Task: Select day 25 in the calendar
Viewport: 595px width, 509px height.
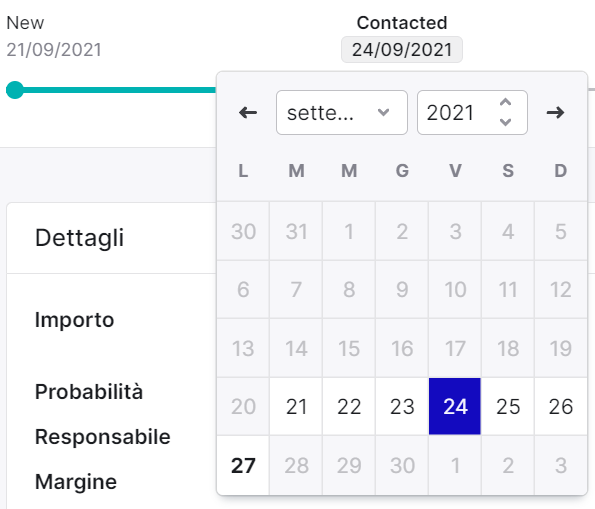Action: point(508,407)
